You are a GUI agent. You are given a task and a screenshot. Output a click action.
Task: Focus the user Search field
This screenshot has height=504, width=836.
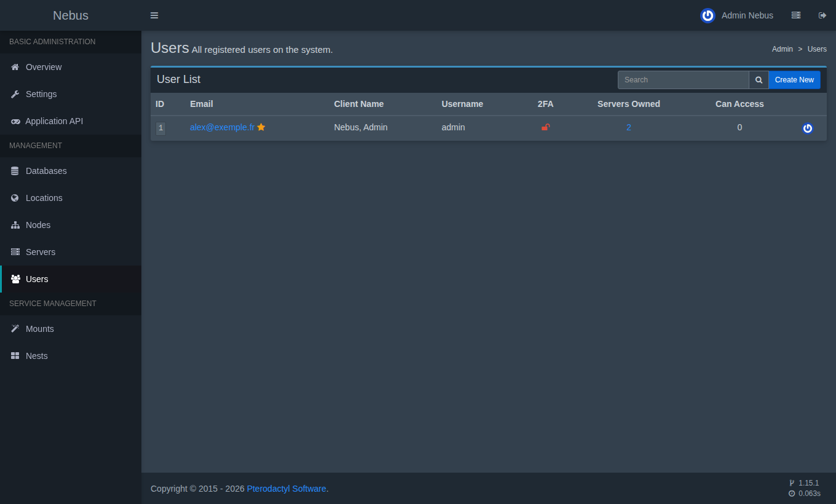coord(683,80)
